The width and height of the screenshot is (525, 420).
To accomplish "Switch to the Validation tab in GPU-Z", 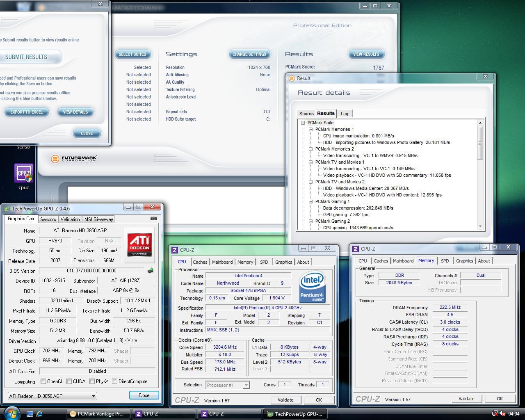I will coord(70,219).
